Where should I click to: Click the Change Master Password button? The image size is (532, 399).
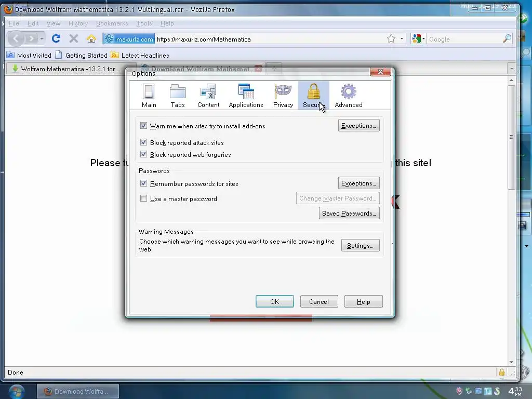(338, 198)
